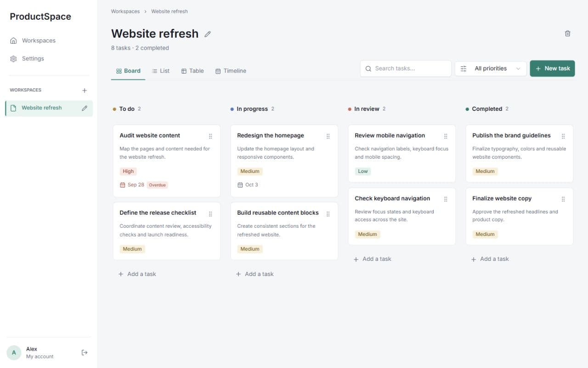
Task: Click drag handle on Check keyboard navigation card
Action: point(446,199)
